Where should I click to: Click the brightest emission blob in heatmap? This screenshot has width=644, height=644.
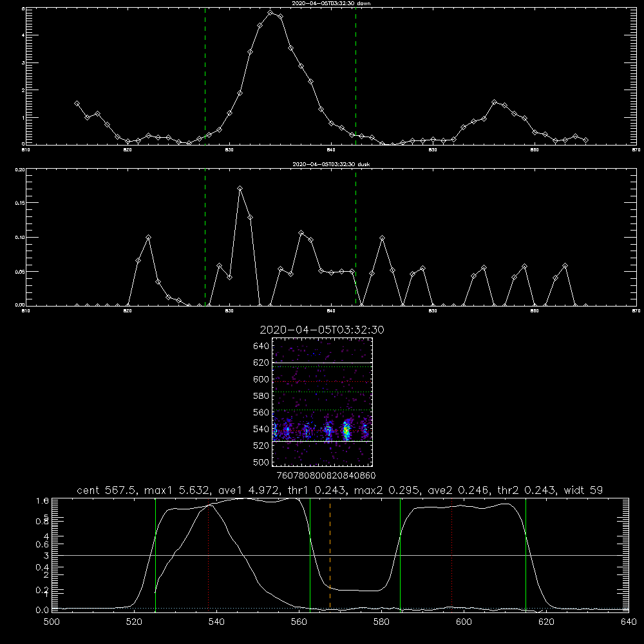tap(346, 430)
